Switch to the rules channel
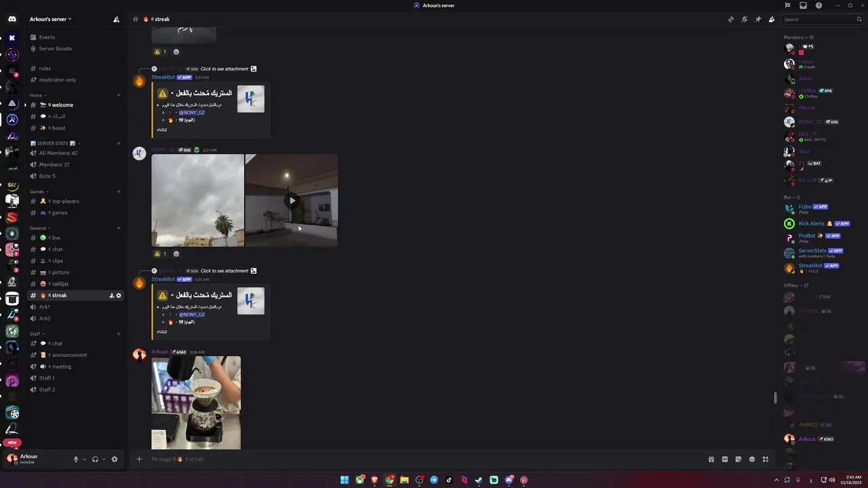The height and width of the screenshot is (488, 868). click(x=75, y=68)
